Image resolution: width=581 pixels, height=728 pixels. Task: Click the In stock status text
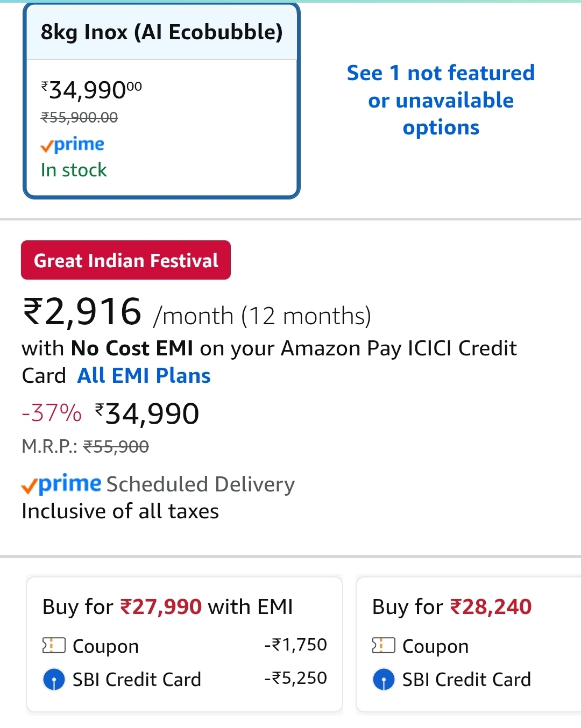pyautogui.click(x=74, y=170)
